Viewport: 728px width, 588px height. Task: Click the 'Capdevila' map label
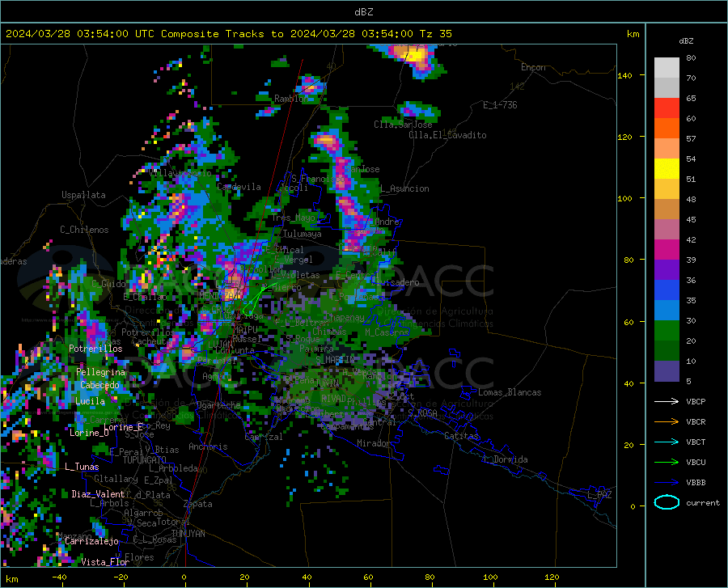tap(239, 187)
